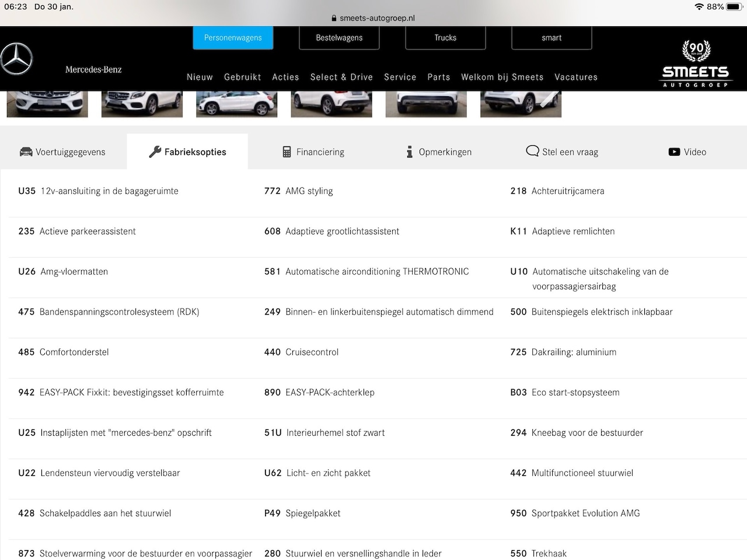Go to the smart brand section

551,38
